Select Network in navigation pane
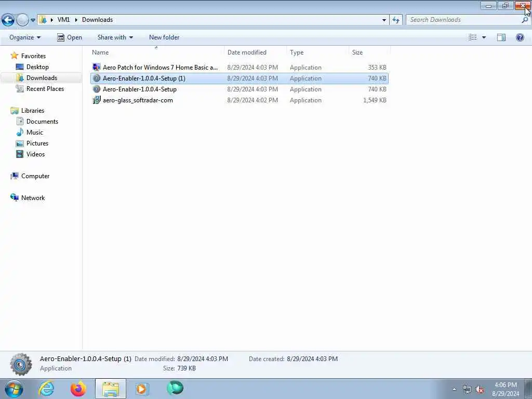This screenshot has height=399, width=532. point(33,197)
